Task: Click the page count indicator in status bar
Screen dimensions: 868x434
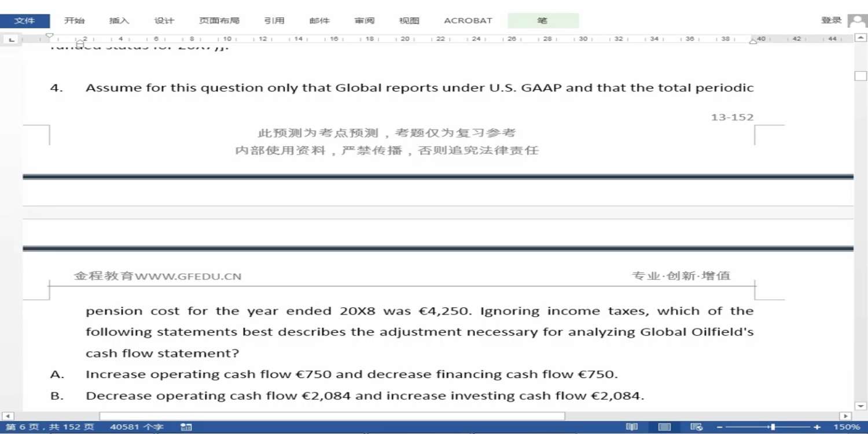Action: click(50, 427)
